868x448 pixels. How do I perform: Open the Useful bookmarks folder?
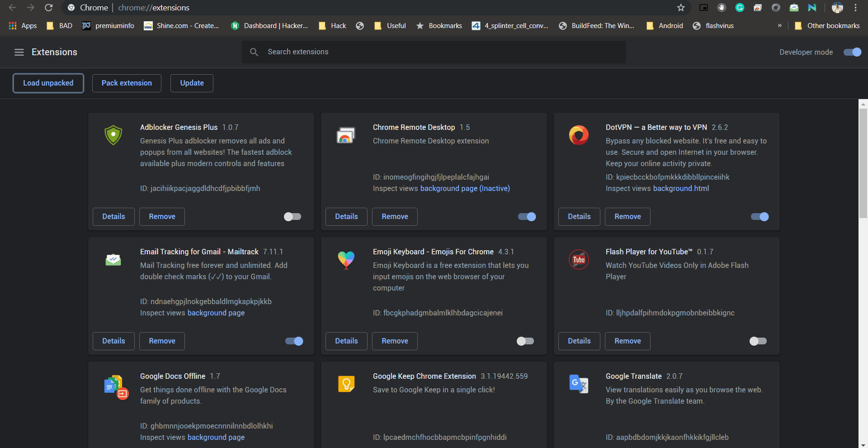[x=390, y=26]
